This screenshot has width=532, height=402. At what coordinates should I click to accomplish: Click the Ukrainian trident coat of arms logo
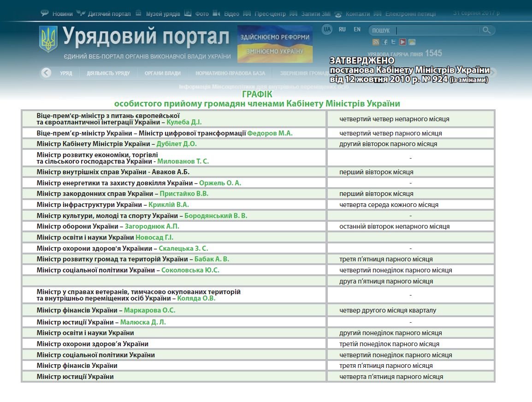tap(48, 39)
